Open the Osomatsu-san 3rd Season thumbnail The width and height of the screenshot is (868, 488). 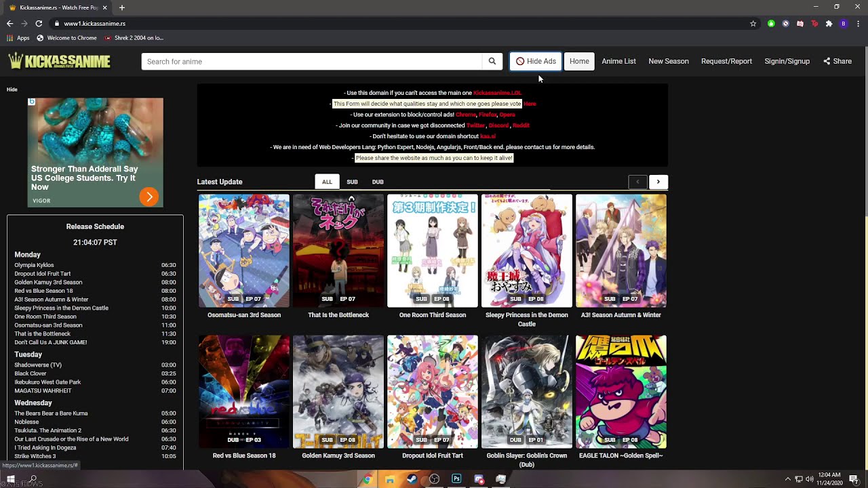click(x=243, y=251)
